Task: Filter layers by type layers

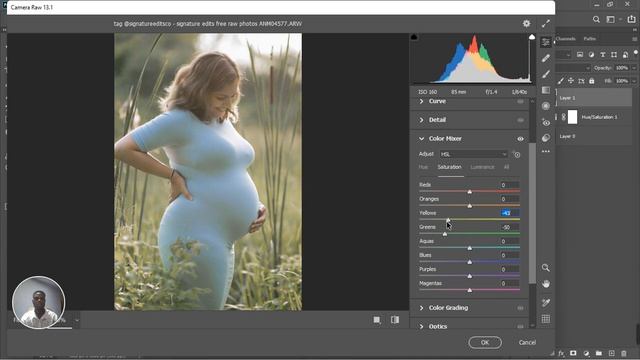Action: click(602, 54)
